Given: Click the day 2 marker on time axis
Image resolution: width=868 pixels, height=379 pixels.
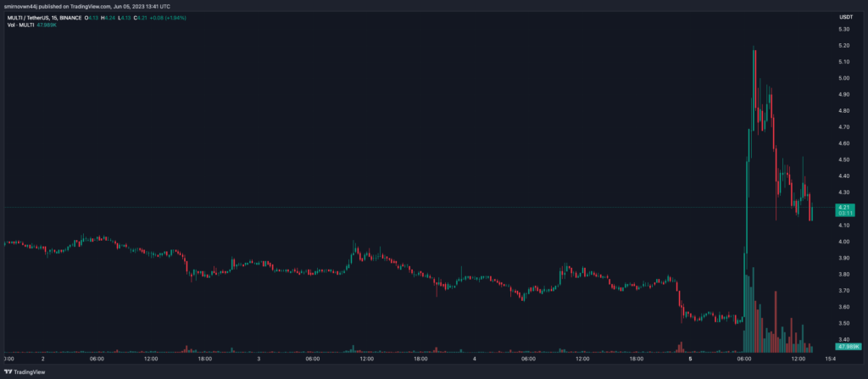Looking at the screenshot, I should 42,359.
